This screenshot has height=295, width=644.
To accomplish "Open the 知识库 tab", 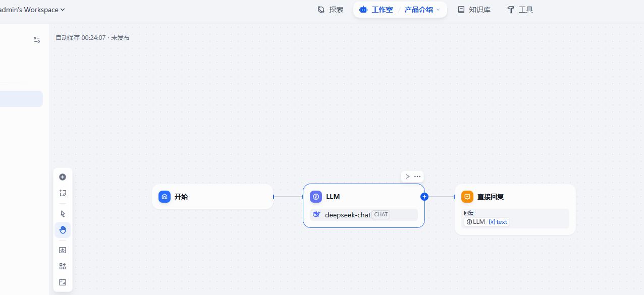I will click(x=474, y=10).
